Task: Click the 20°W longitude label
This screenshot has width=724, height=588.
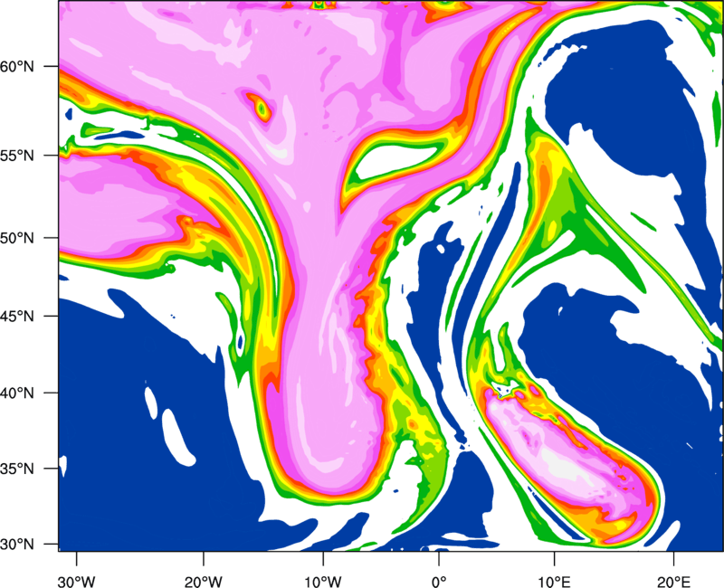Action: [203, 581]
